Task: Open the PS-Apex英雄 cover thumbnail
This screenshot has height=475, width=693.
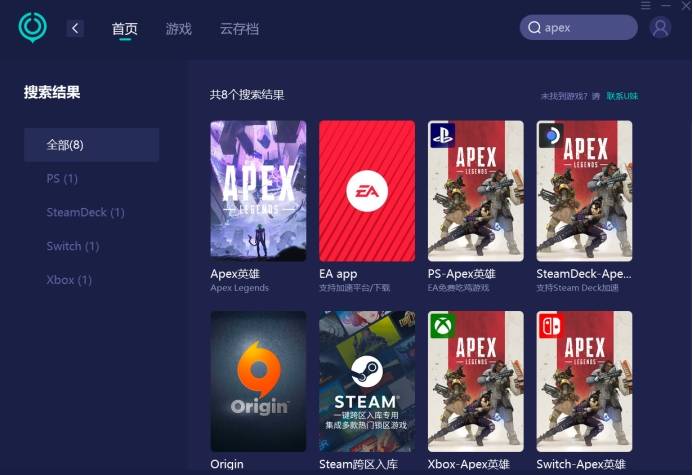Action: pyautogui.click(x=476, y=191)
